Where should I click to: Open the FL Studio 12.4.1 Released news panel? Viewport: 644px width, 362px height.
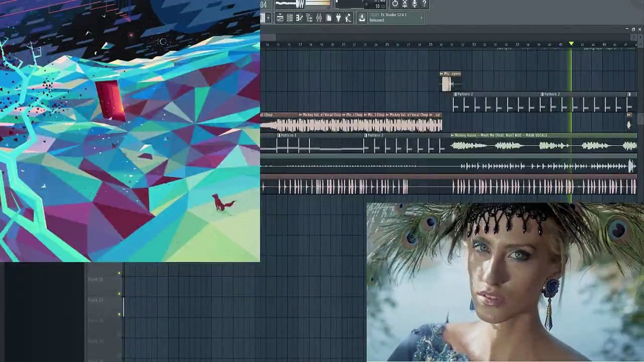point(395,18)
